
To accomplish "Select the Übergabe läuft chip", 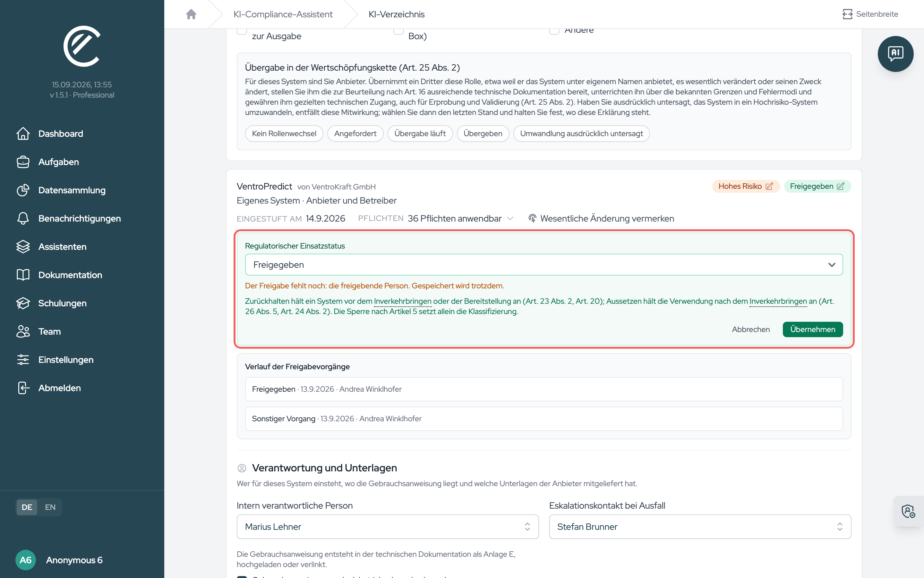I will click(x=420, y=133).
